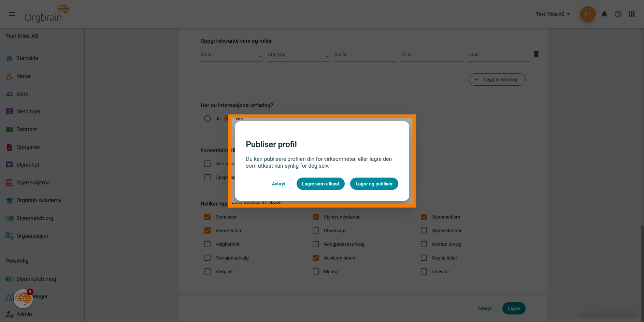The width and height of the screenshot is (644, 322).
Task: Click the Møter gavel icon
Action: pos(10,76)
